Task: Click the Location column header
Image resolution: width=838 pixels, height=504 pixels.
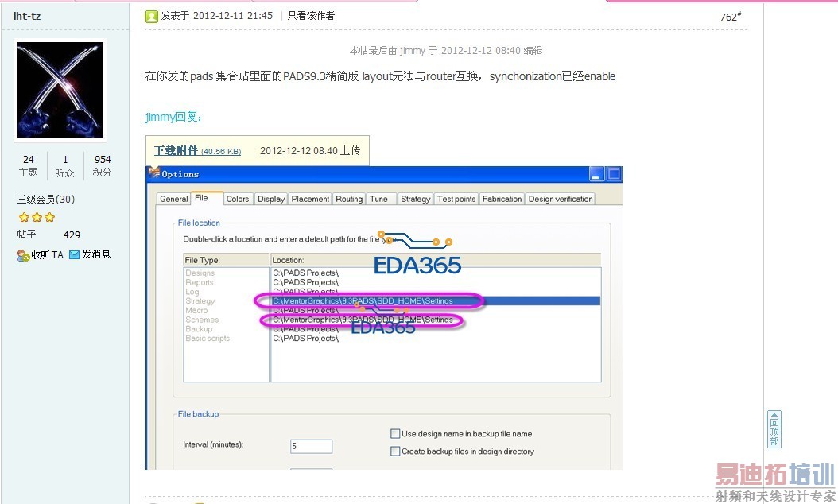Action: 436,260
